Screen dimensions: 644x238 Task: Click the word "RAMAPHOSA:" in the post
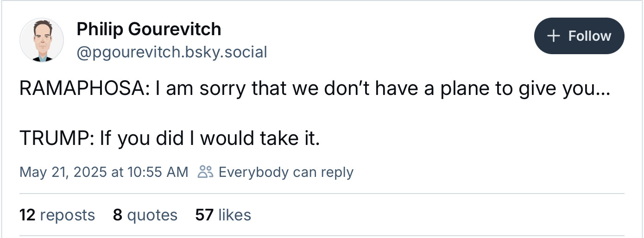(x=85, y=89)
